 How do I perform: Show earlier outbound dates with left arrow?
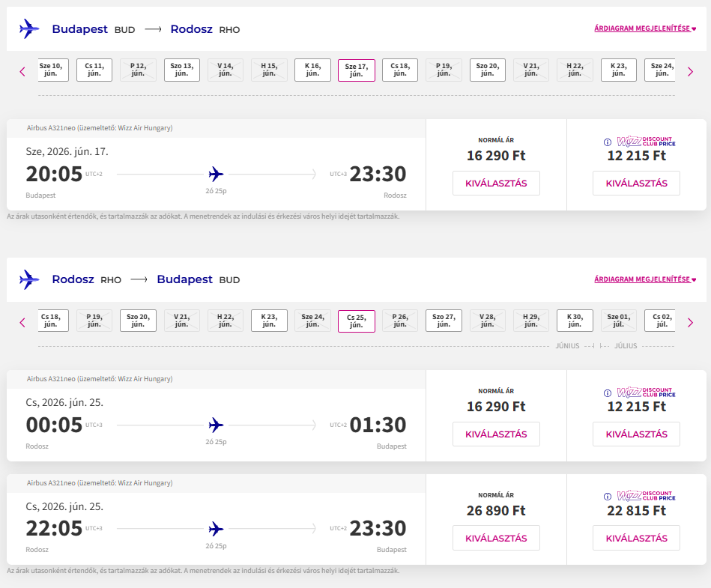[x=22, y=72]
